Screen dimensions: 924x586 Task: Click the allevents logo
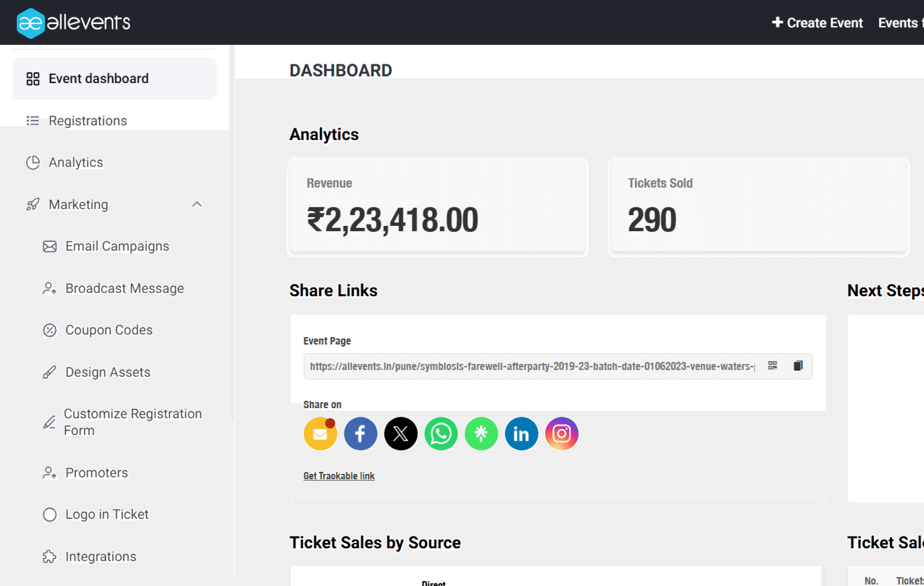click(x=73, y=23)
